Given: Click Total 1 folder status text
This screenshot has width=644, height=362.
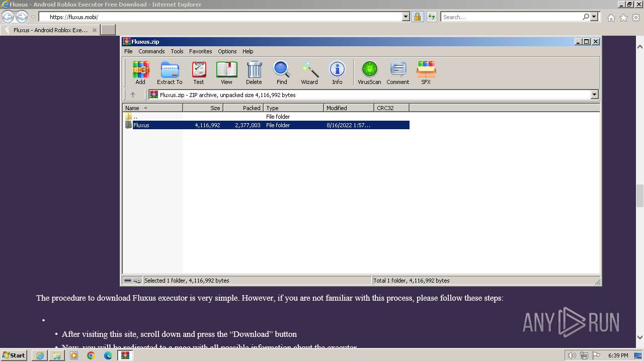Looking at the screenshot, I should (412, 281).
